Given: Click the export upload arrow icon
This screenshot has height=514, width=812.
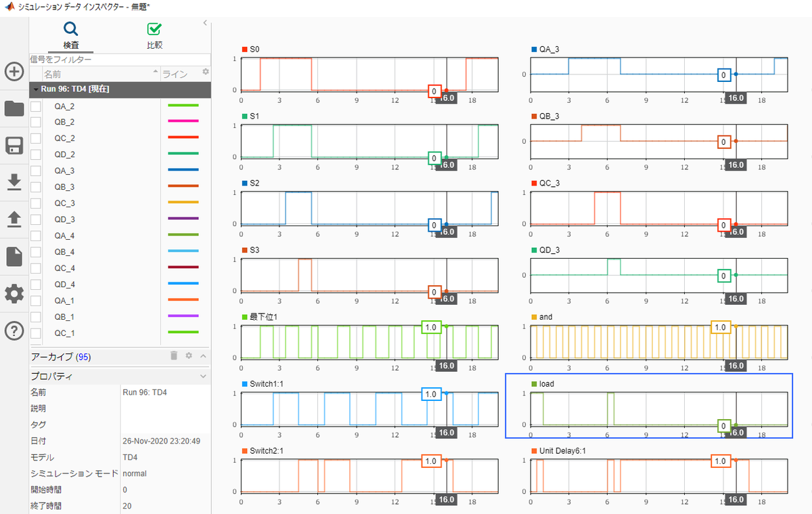Looking at the screenshot, I should click(x=14, y=219).
